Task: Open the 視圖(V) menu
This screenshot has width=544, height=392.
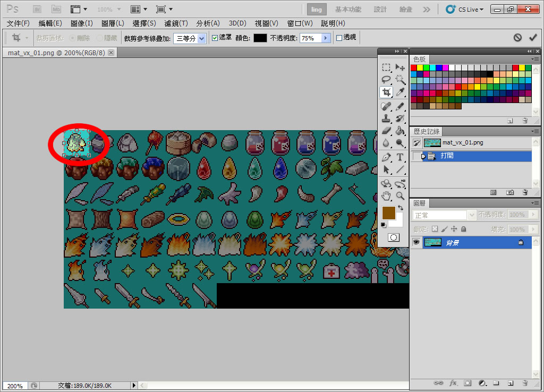Action: point(267,23)
